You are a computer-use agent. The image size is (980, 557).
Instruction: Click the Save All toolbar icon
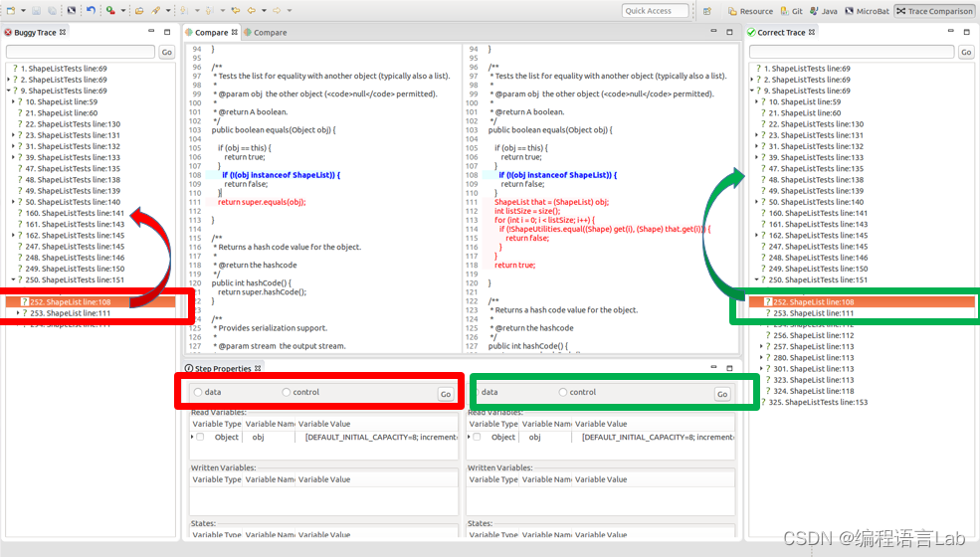[x=53, y=11]
